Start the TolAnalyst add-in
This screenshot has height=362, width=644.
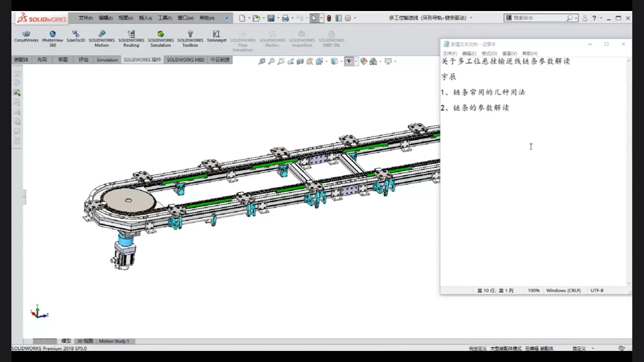click(216, 37)
